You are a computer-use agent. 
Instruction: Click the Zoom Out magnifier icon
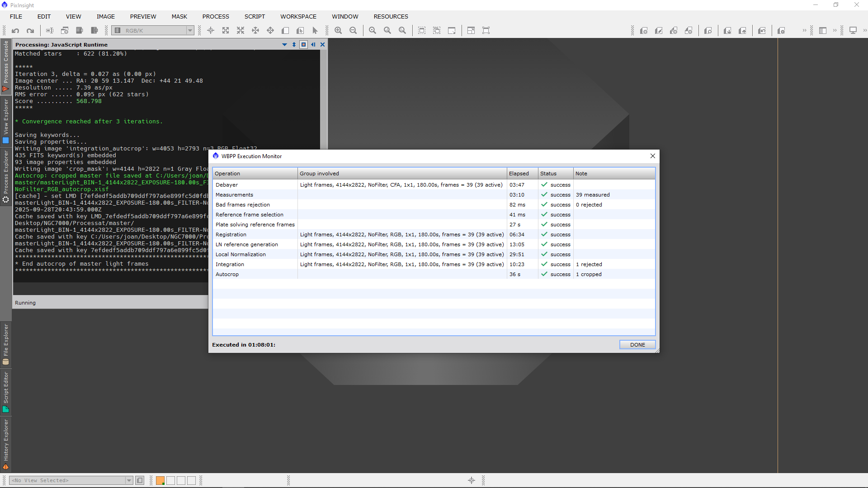pos(353,31)
